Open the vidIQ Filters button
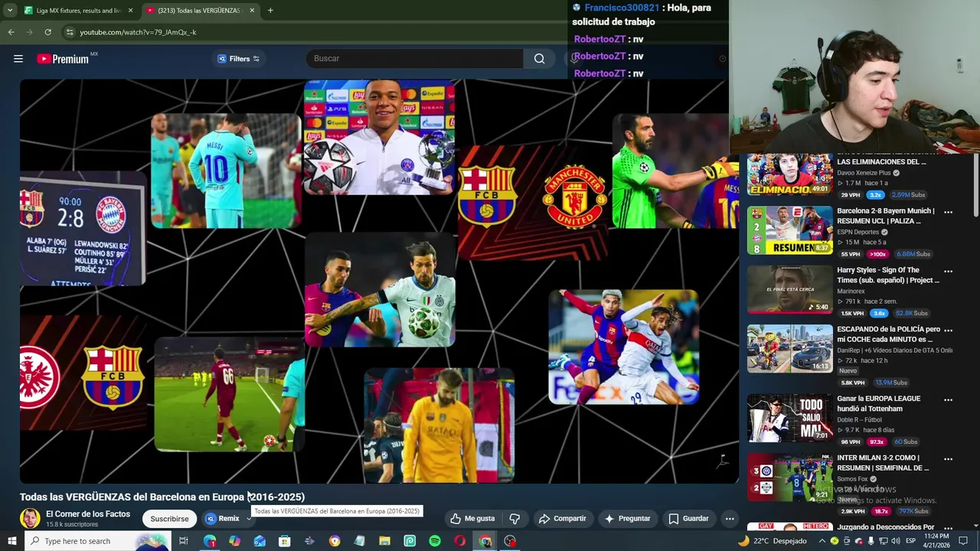This screenshot has width=980, height=551. (x=238, y=59)
